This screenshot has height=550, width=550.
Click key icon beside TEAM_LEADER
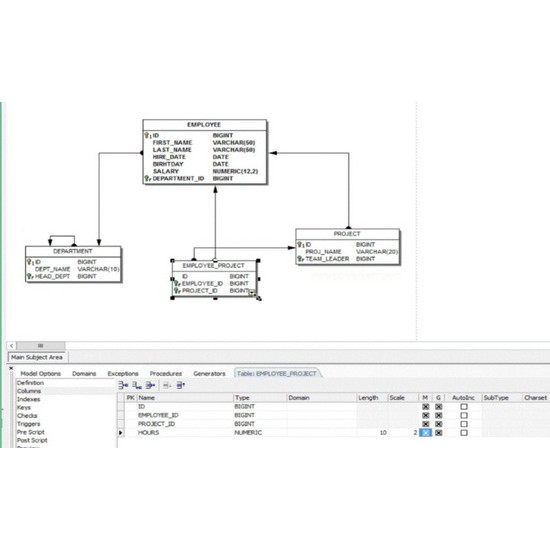click(301, 259)
